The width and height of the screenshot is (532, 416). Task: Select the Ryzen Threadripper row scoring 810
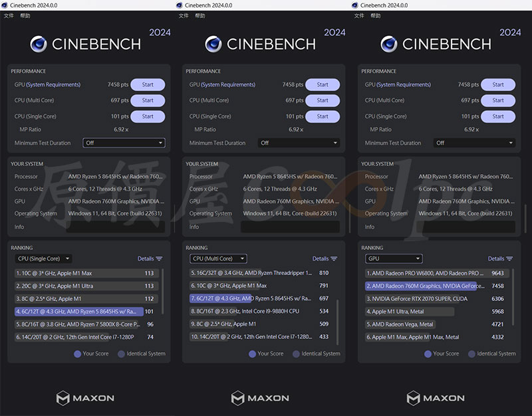click(259, 273)
